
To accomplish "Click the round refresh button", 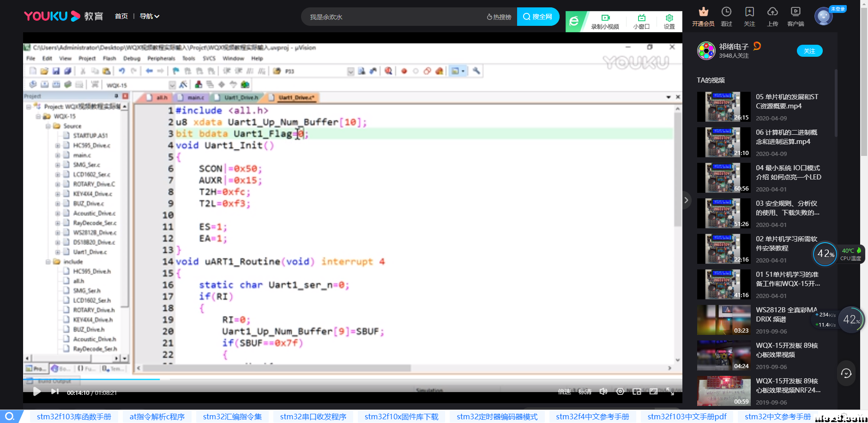I will coord(846,373).
